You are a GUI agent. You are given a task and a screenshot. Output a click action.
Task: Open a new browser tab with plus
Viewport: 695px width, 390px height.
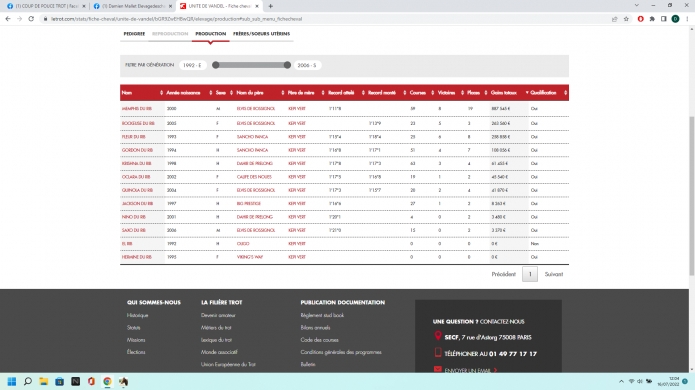[270, 6]
